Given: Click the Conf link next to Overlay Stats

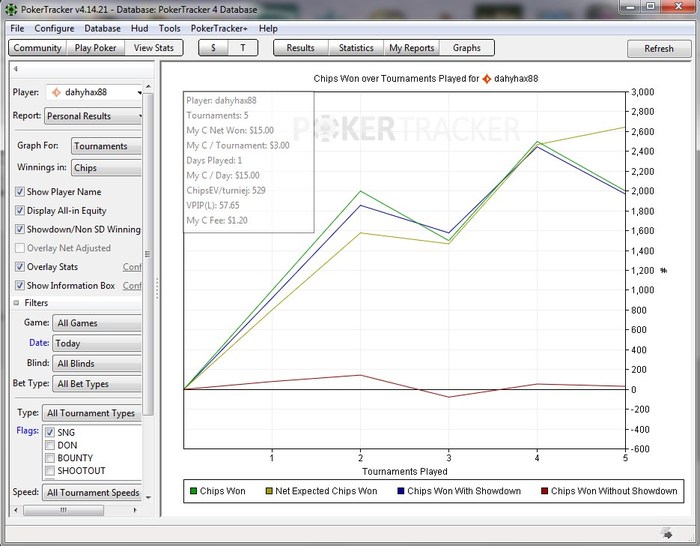Looking at the screenshot, I should coord(132,267).
